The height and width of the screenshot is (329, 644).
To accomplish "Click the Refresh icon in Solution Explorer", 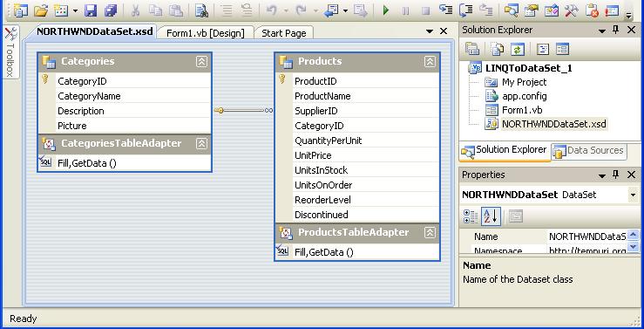I will pyautogui.click(x=518, y=50).
